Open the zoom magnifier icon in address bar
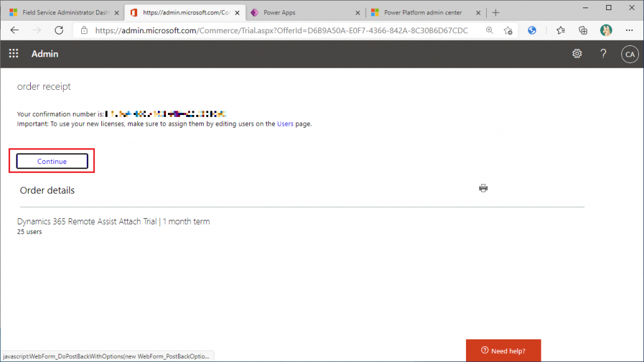644x362 pixels. [x=489, y=30]
